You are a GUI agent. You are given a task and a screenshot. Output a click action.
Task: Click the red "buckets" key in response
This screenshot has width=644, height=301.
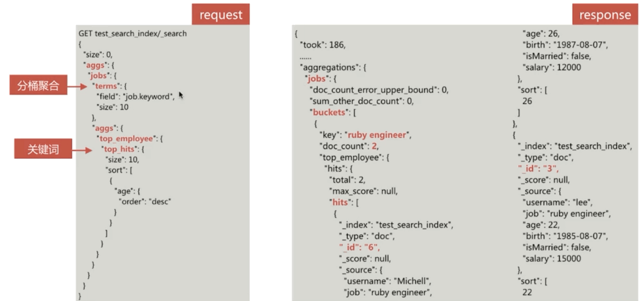pos(330,113)
